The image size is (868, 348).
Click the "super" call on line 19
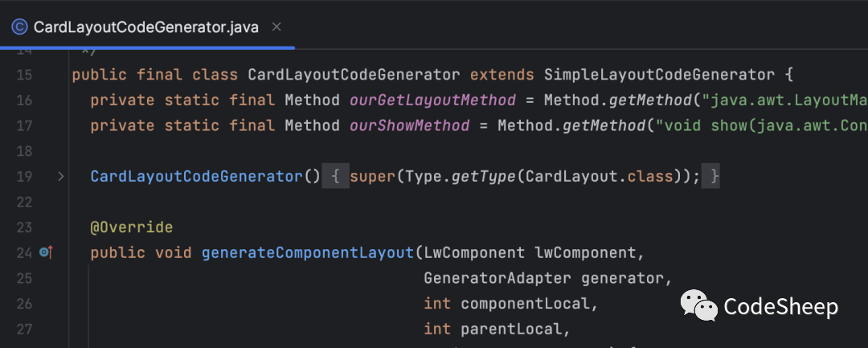point(373,177)
